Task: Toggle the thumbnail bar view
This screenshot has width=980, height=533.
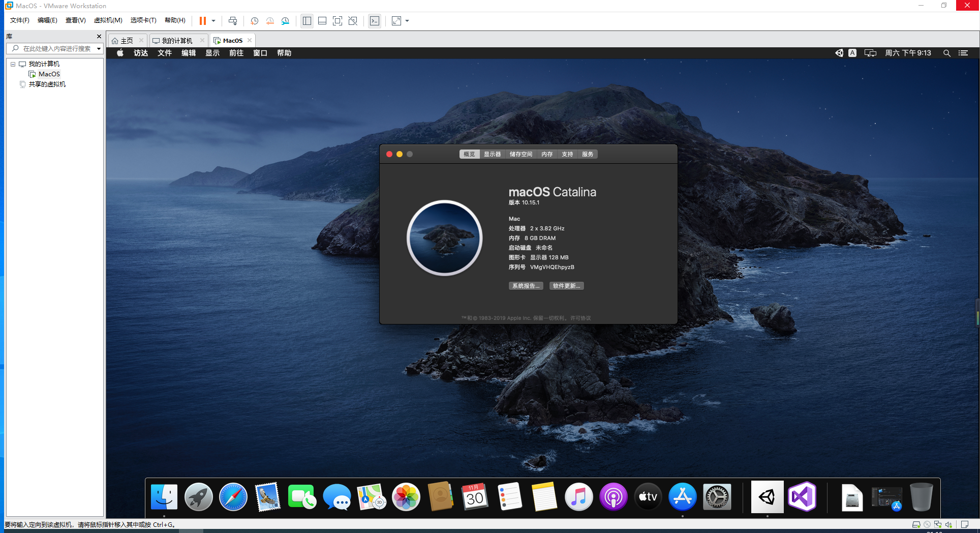Action: [x=322, y=21]
